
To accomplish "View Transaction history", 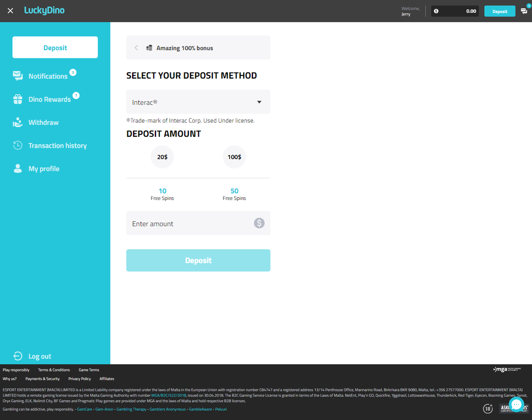I will pos(58,145).
